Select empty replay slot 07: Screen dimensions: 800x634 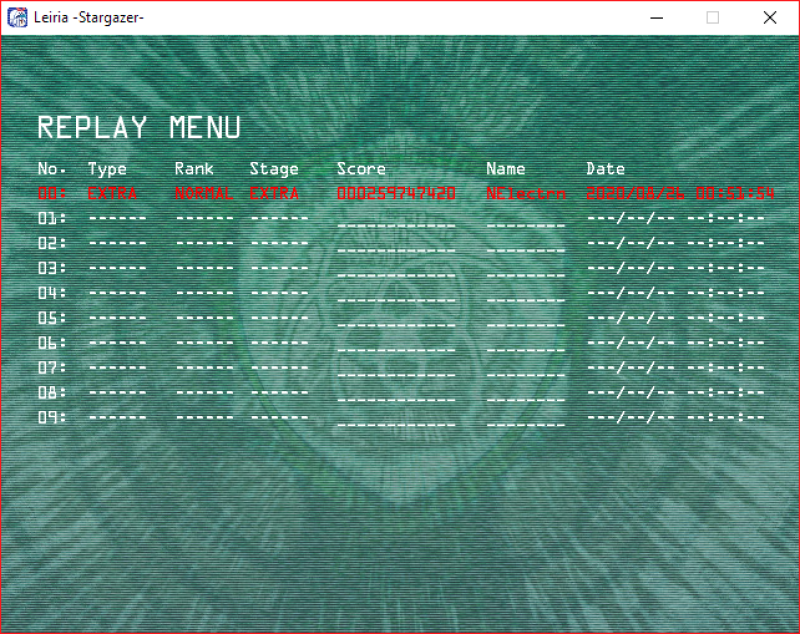[x=401, y=367]
